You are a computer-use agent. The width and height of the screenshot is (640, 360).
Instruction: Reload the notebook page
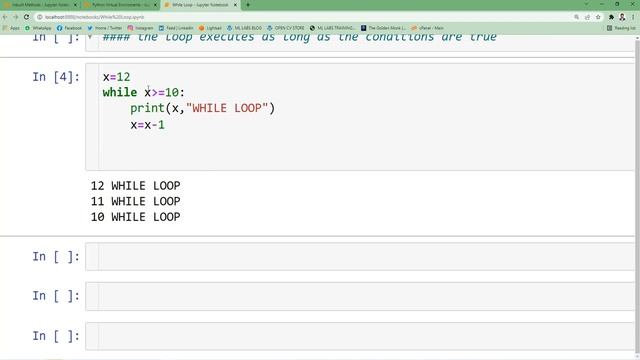[x=27, y=17]
